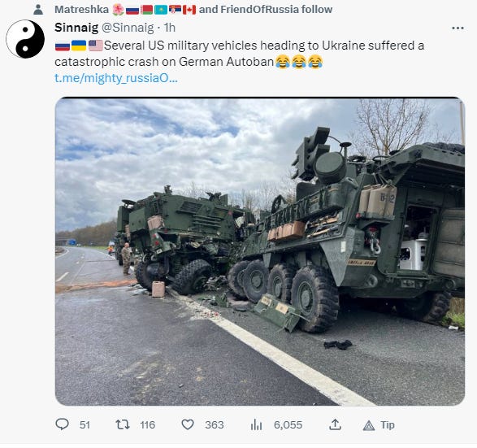Viewport: 477px width, 448px height.
Task: Open the three-dot more options menu
Action: (x=457, y=28)
